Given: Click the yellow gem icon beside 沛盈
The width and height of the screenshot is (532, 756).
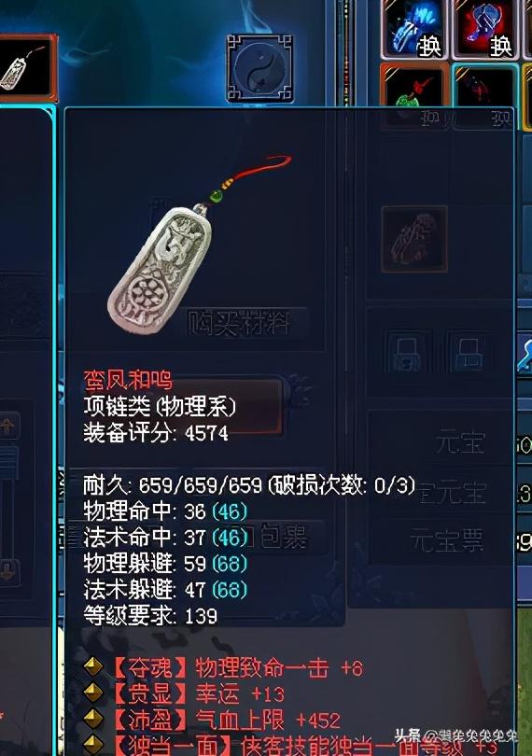Looking at the screenshot, I should (x=93, y=719).
